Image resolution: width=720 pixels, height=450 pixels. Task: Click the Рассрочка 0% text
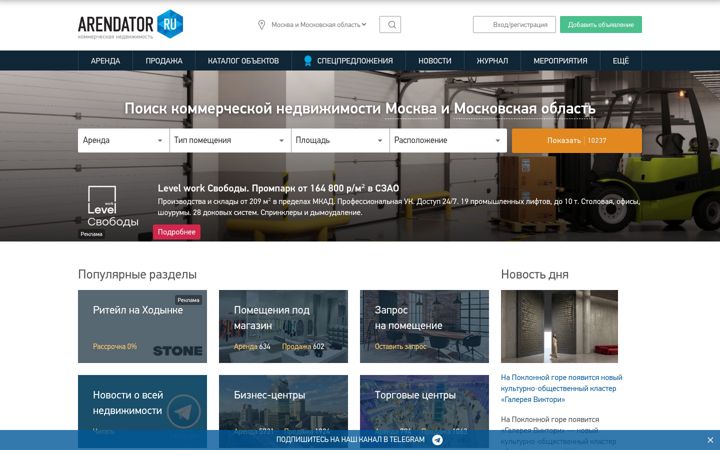115,347
